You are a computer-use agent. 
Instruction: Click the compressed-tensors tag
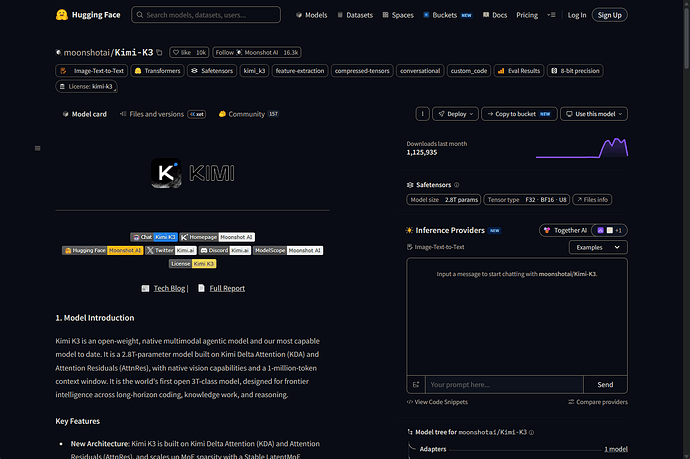362,71
